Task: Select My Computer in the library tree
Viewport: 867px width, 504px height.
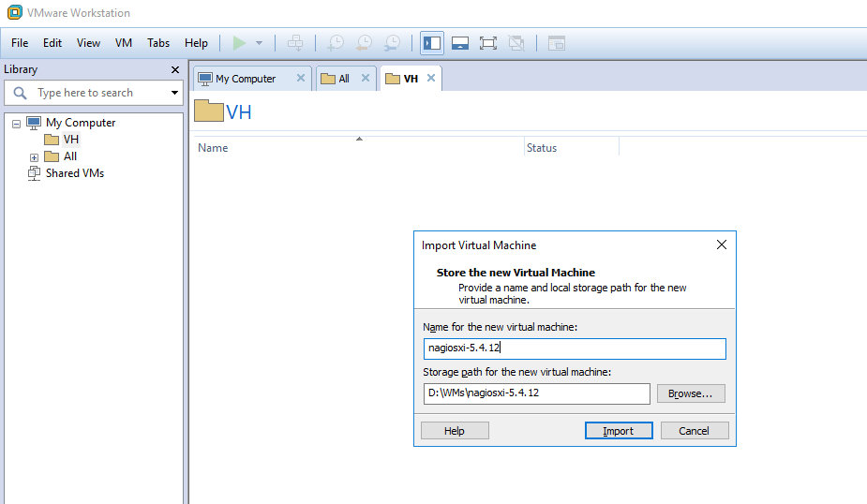Action: tap(81, 123)
